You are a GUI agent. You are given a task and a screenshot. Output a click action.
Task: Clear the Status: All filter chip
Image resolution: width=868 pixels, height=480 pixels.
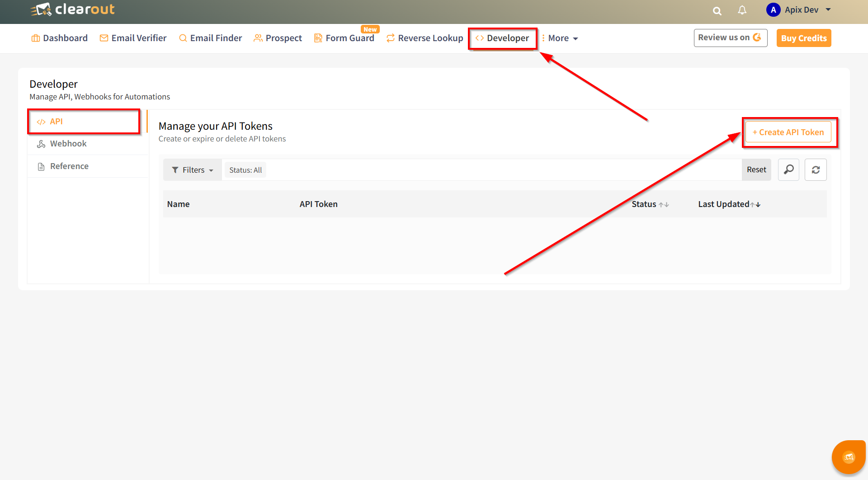[245, 169]
